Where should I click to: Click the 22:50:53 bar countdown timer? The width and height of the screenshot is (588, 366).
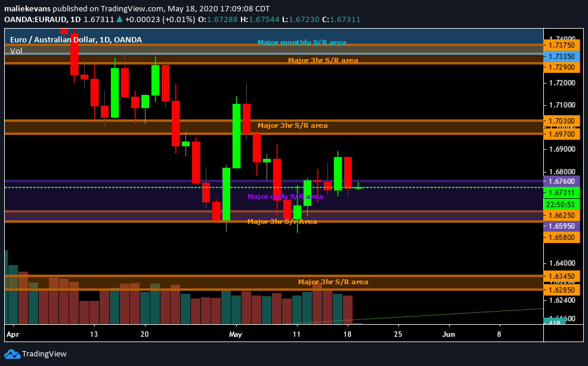(x=561, y=205)
